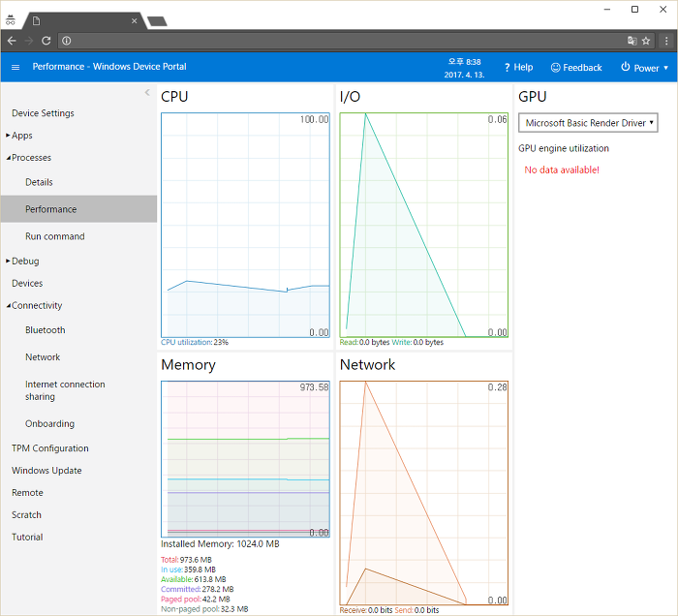This screenshot has height=616, width=678.
Task: Open the hamburger navigation menu
Action: 15,67
